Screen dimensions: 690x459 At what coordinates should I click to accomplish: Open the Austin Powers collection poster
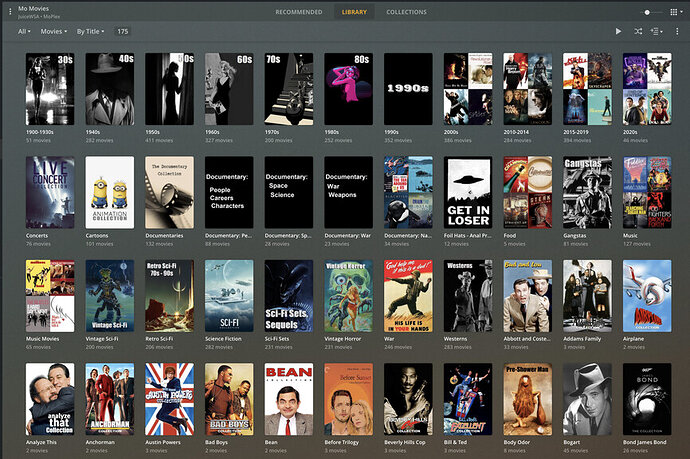coord(169,399)
